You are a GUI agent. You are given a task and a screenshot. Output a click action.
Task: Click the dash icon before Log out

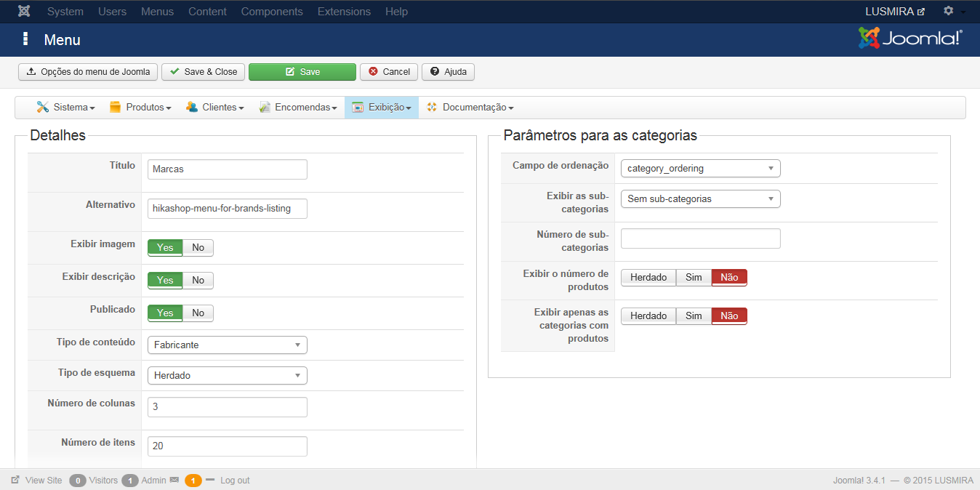[210, 480]
